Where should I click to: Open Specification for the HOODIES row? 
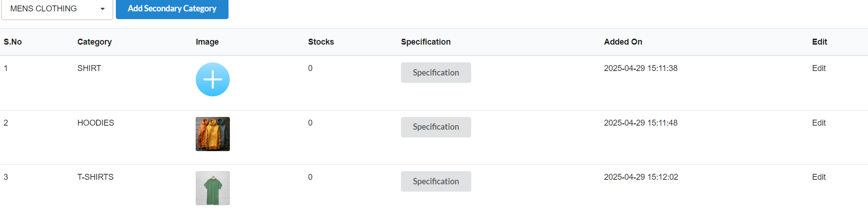(436, 127)
